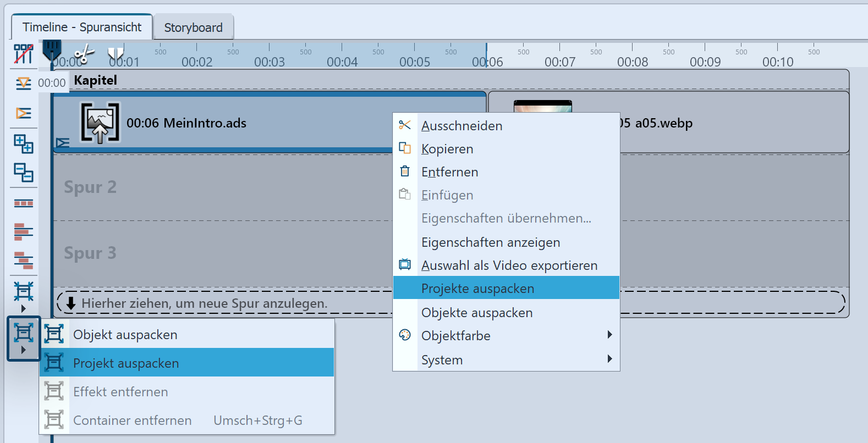Click the remove track icon with minus
The image size is (868, 443).
pyautogui.click(x=23, y=173)
